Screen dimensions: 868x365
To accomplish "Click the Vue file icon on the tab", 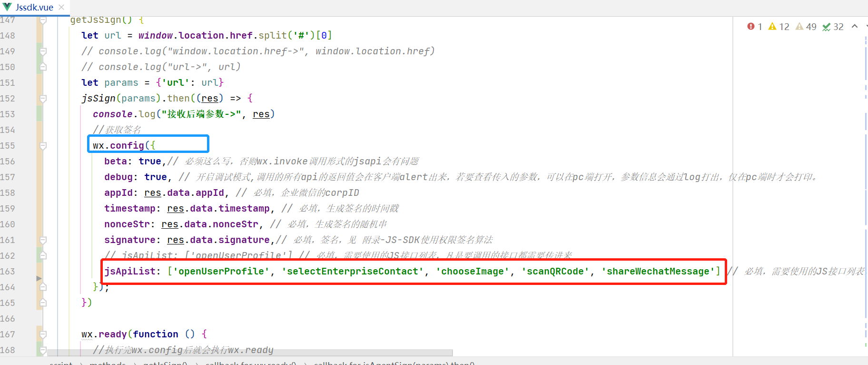I will click(7, 7).
